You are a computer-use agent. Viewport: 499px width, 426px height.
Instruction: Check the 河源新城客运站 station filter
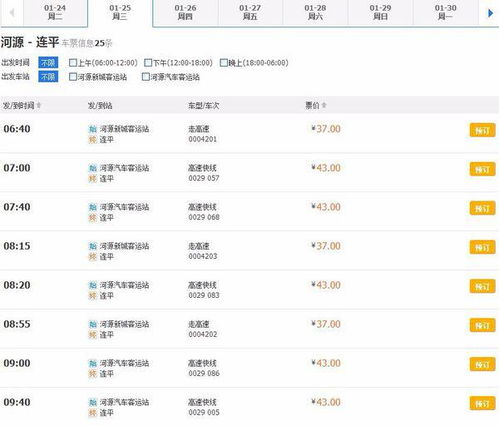coord(73,77)
